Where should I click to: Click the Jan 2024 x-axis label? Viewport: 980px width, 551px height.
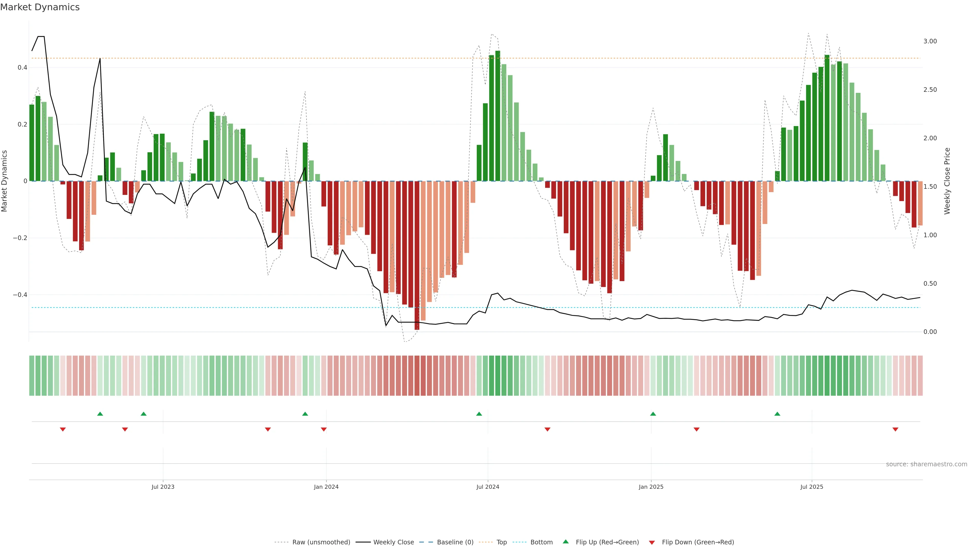coord(326,487)
